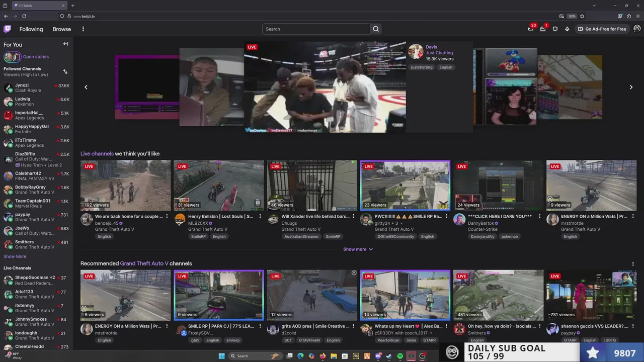This screenshot has height=362, width=644.
Task: Click the magnifier search button
Action: point(376,29)
